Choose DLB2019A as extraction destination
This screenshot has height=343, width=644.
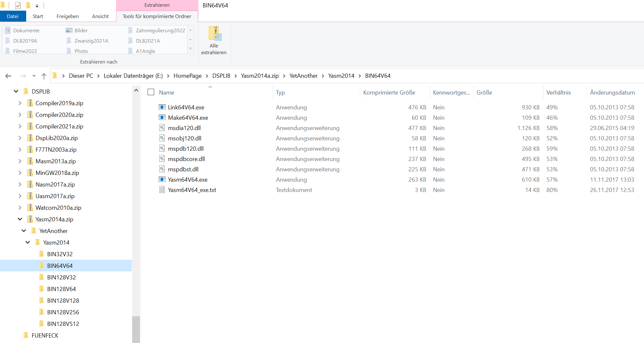click(21, 41)
